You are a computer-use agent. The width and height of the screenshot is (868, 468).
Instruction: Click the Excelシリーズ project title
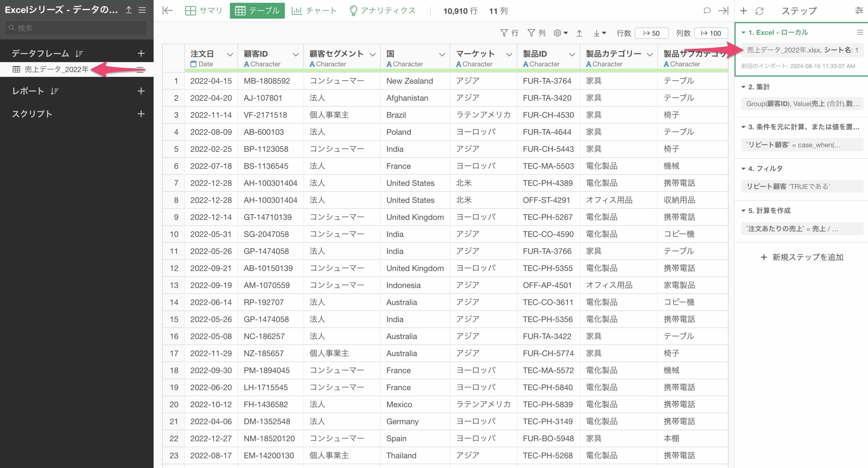pos(61,10)
